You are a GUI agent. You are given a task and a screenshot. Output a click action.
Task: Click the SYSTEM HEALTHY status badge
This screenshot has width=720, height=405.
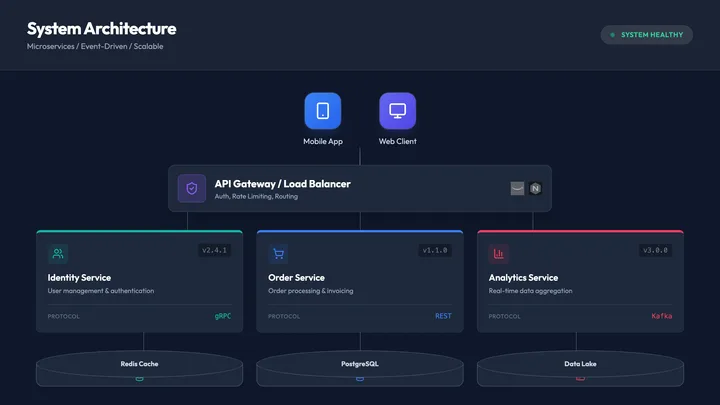647,35
